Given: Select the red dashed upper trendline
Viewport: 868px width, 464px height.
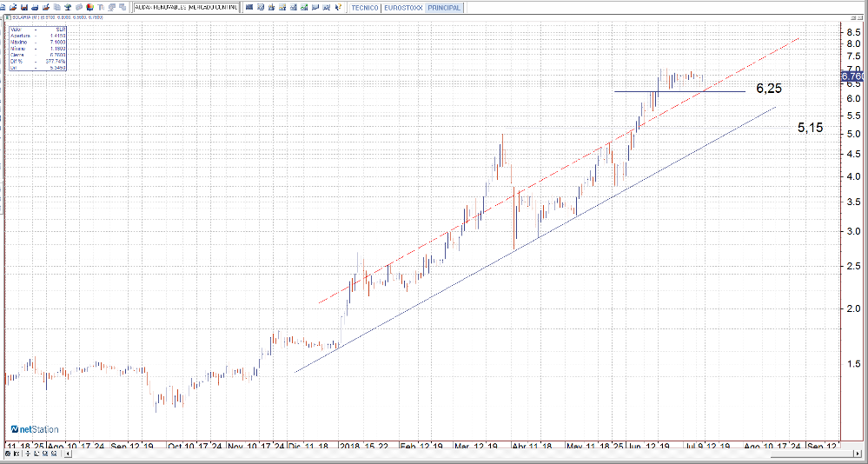Looking at the screenshot, I should (559, 172).
